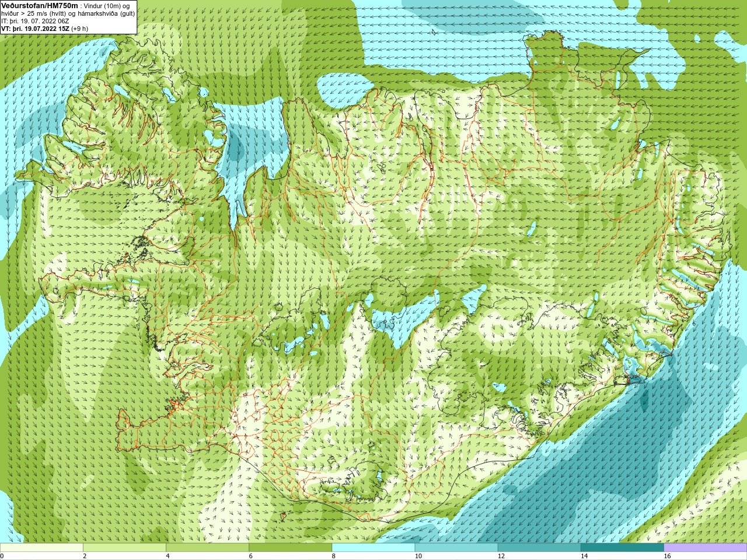Click the 'VT: þri. 19.07.2022 15Z' line

tap(35, 29)
